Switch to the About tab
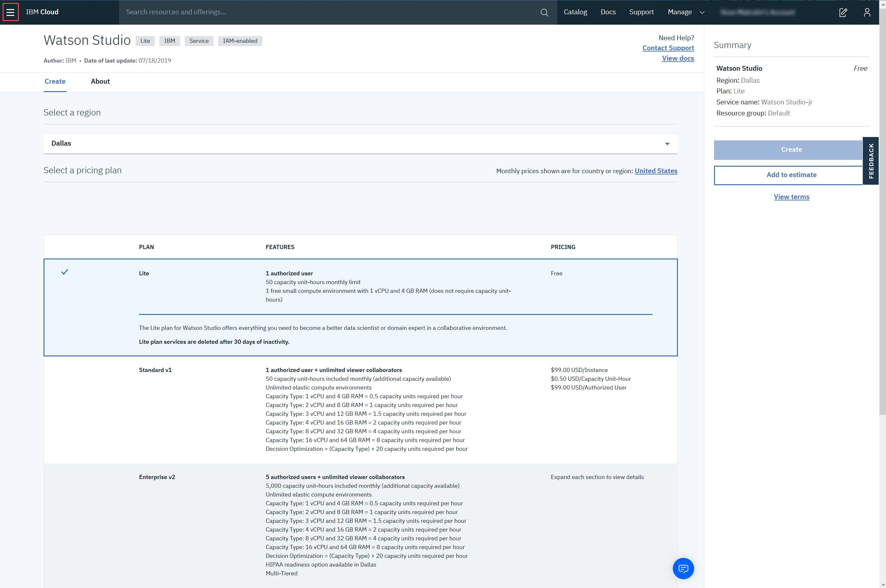The height and width of the screenshot is (588, 886). tap(100, 81)
